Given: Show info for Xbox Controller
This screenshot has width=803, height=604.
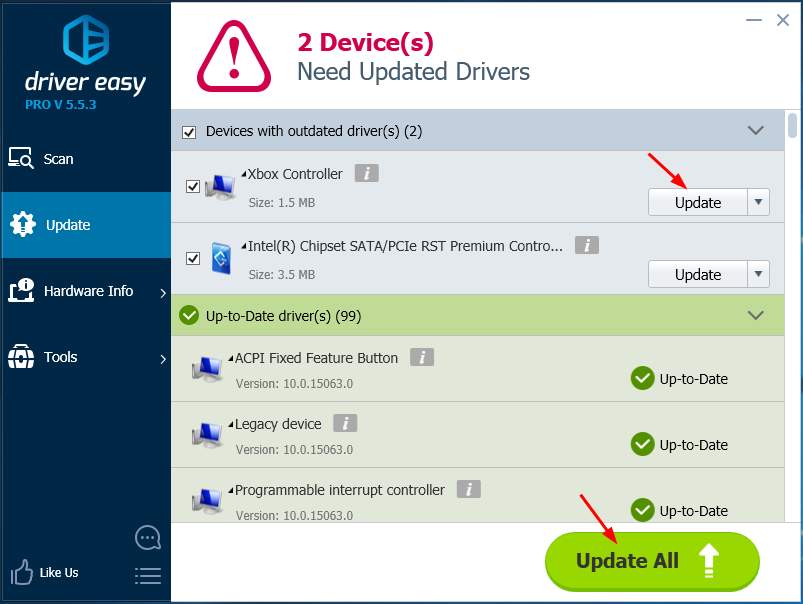Looking at the screenshot, I should (x=367, y=173).
